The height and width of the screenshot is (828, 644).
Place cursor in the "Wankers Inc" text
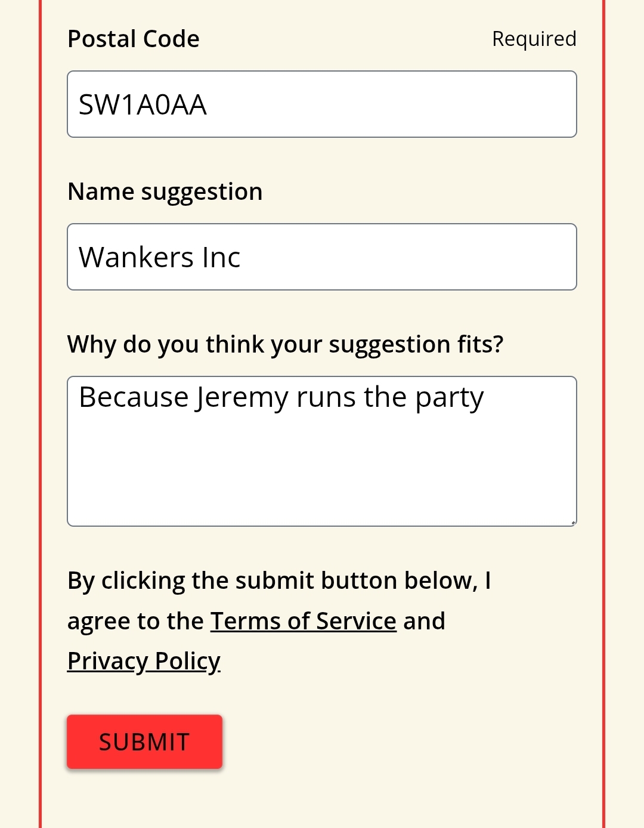coord(159,258)
